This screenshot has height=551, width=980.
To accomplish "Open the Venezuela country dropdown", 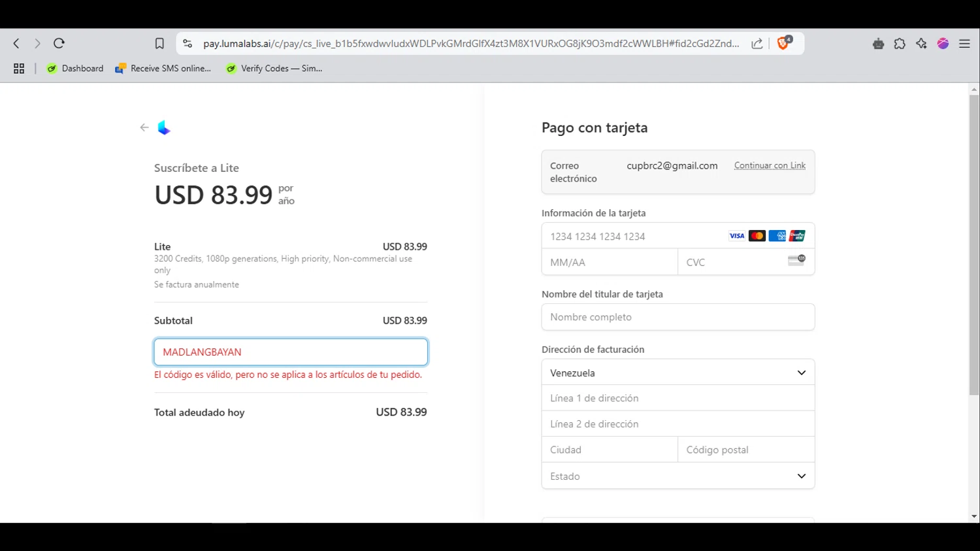I will click(678, 373).
